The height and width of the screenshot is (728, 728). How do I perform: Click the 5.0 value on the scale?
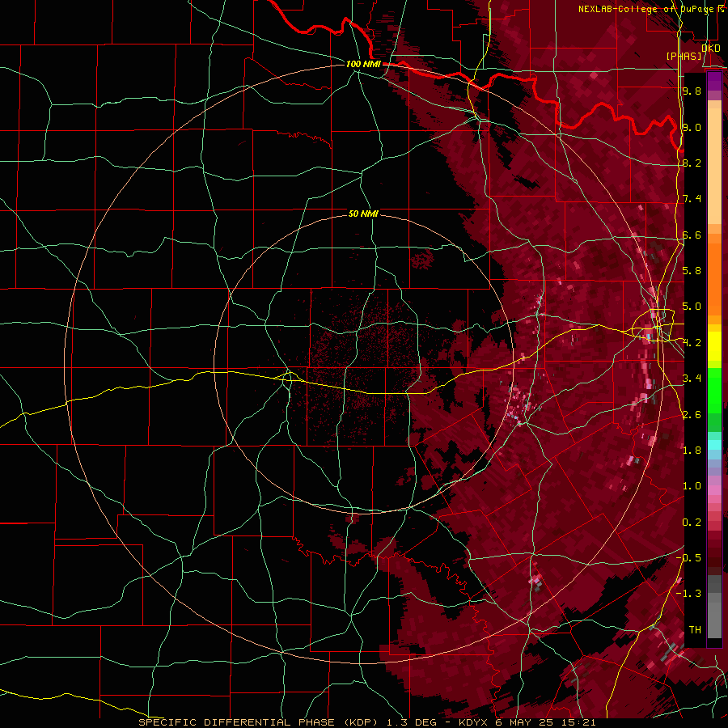692,307
